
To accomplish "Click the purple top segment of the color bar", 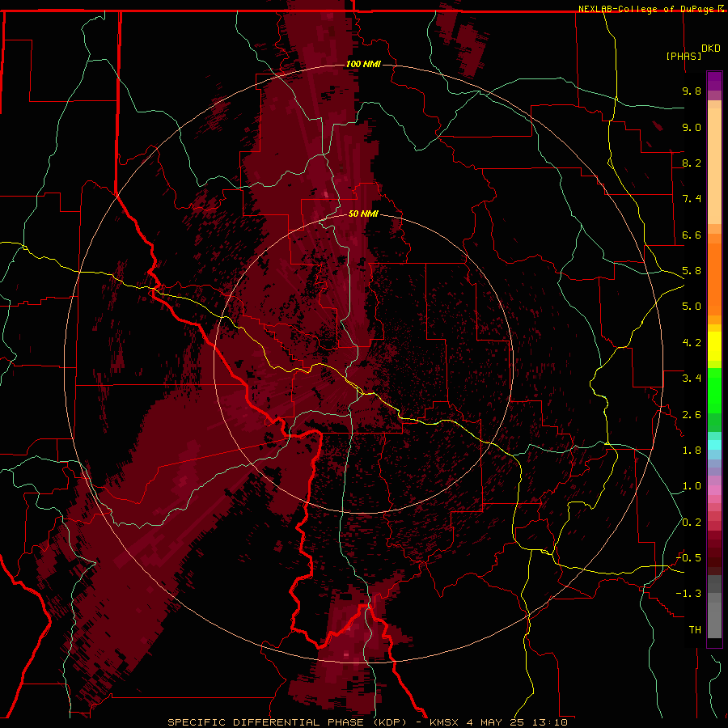I will click(x=714, y=81).
